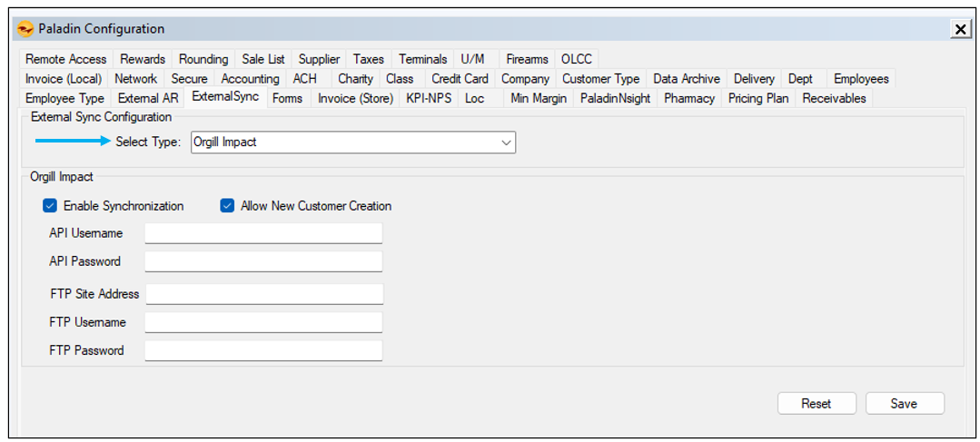
Task: Switch to the Company tab
Action: [x=525, y=79]
